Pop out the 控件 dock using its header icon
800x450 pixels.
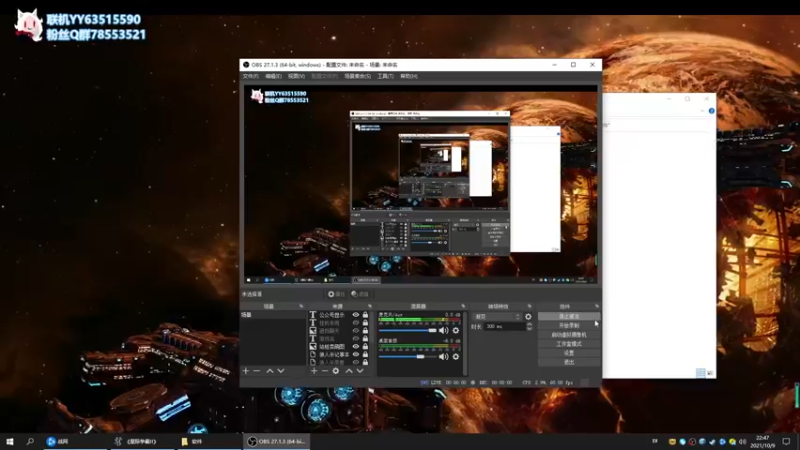point(596,306)
